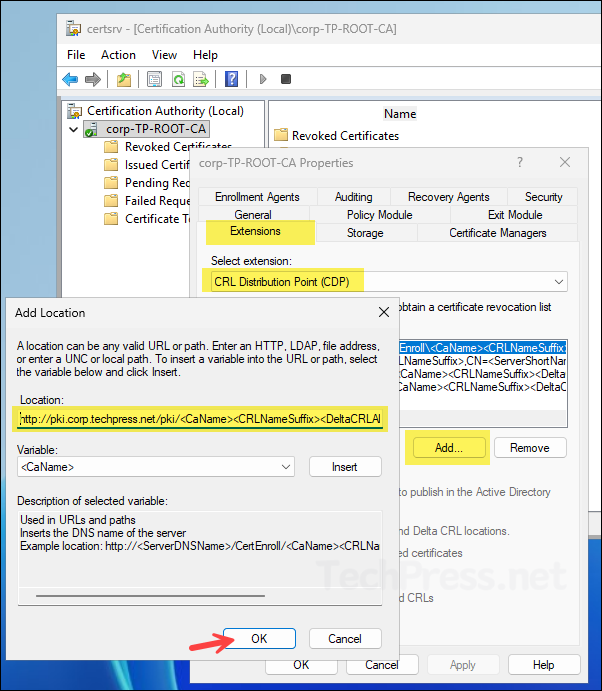Click Certificate Templates folder icon in tree

[x=111, y=219]
